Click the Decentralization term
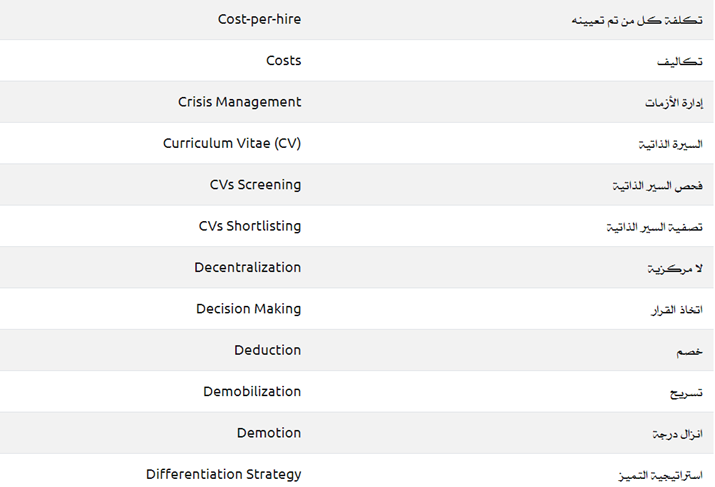The image size is (715, 487). [247, 267]
